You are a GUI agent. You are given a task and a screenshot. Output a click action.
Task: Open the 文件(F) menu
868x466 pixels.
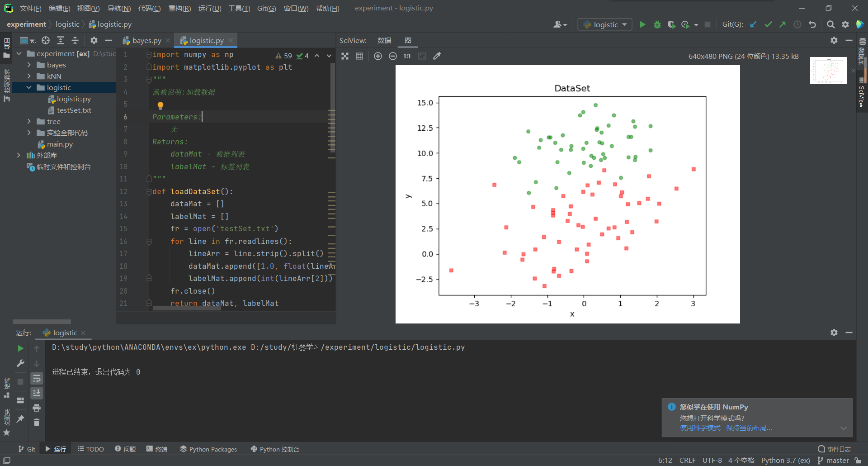pyautogui.click(x=30, y=8)
